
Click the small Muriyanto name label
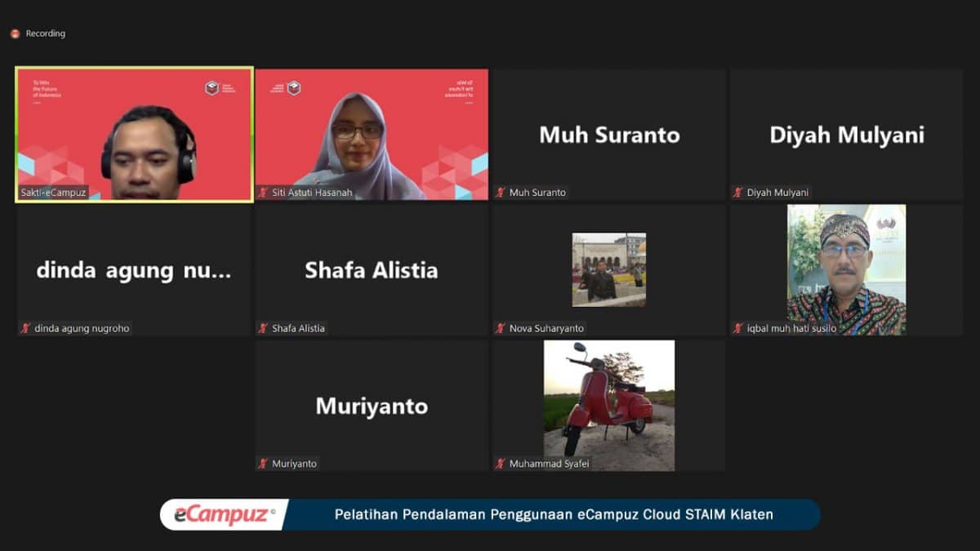294,464
